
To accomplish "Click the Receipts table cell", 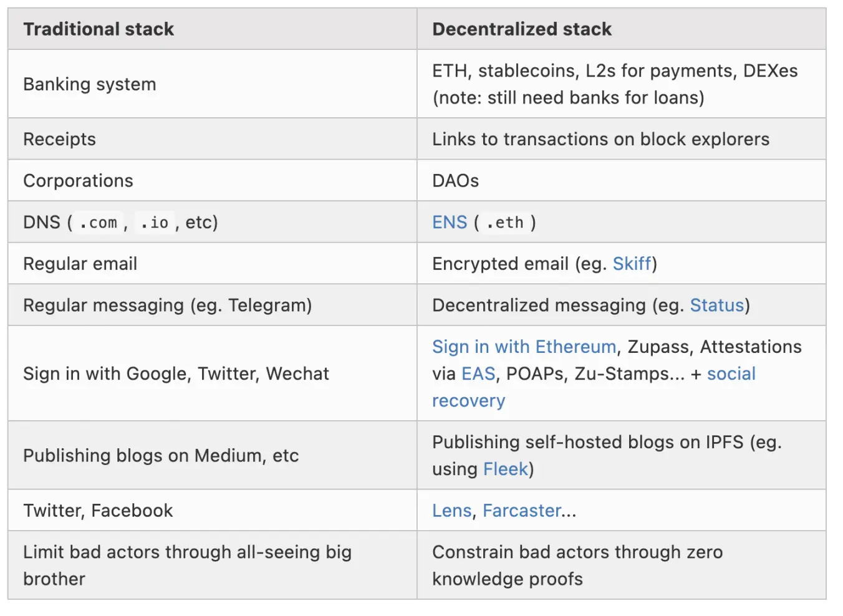I will point(60,139).
